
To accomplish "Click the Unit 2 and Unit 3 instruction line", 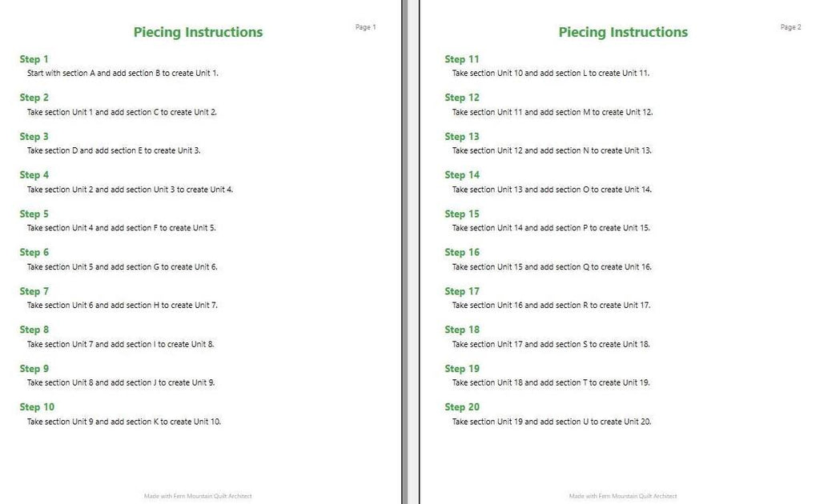I will tap(130, 190).
